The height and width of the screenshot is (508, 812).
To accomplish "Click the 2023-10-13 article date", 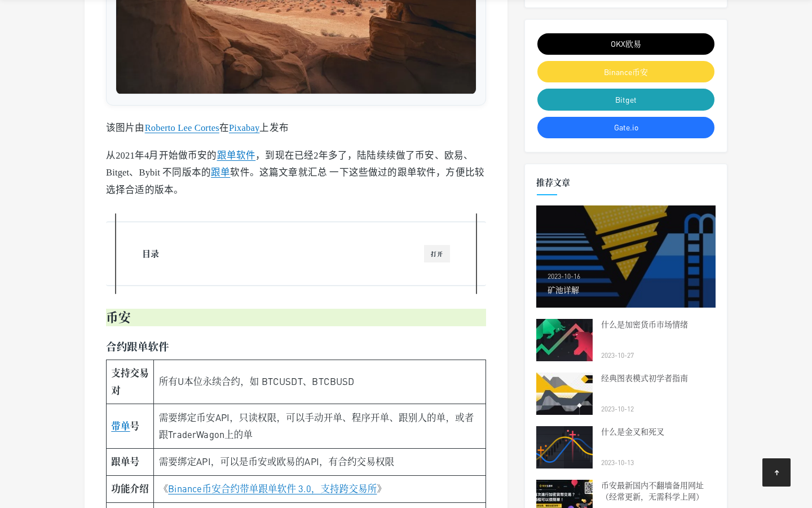I will click(617, 463).
